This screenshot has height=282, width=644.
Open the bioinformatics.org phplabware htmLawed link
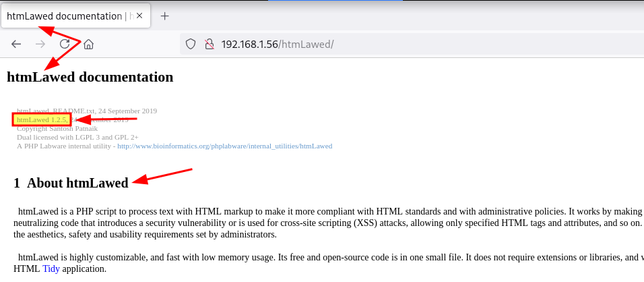(x=224, y=146)
